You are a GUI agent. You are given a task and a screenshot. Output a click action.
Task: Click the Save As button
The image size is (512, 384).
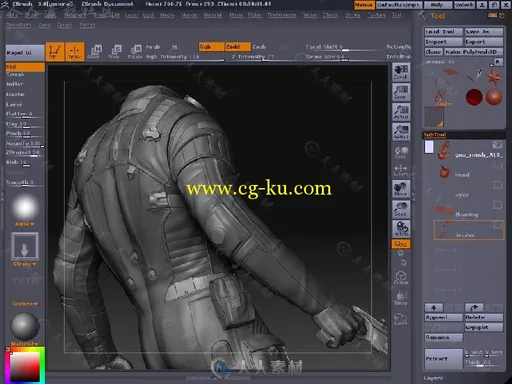point(484,32)
